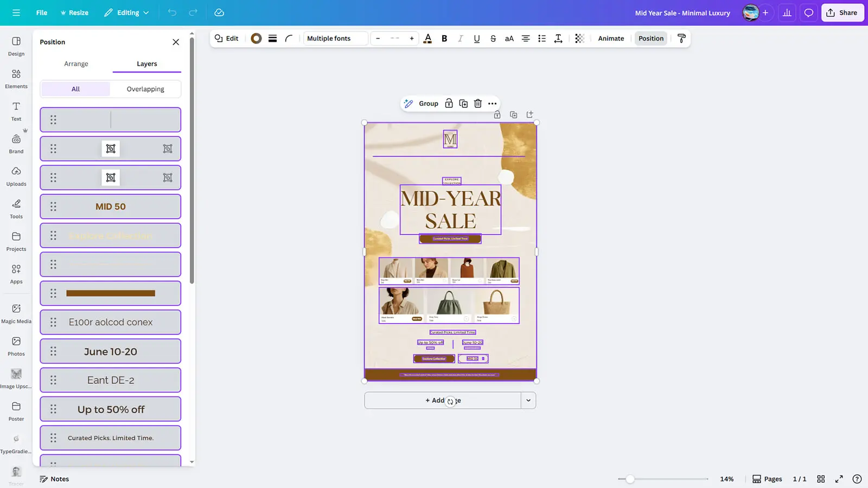
Task: Open the transparency checkerboard tool
Action: 579,38
